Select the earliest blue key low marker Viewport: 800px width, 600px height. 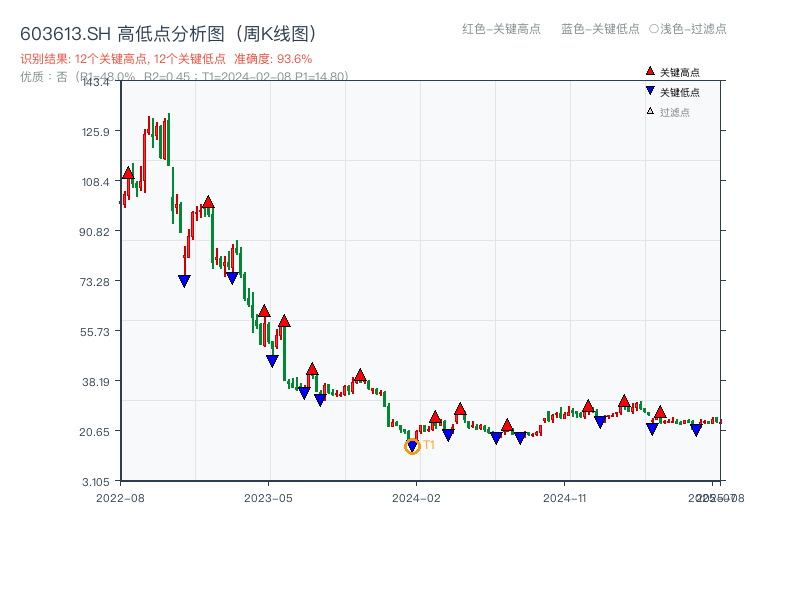pyautogui.click(x=184, y=281)
